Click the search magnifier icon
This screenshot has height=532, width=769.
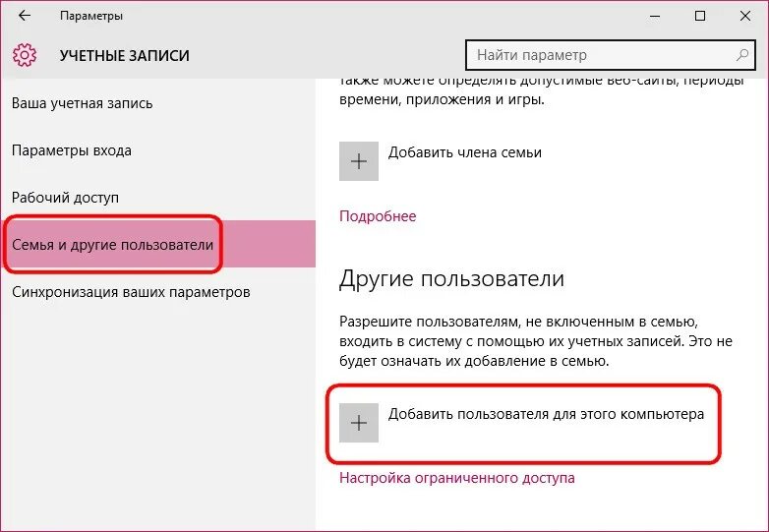tap(742, 55)
